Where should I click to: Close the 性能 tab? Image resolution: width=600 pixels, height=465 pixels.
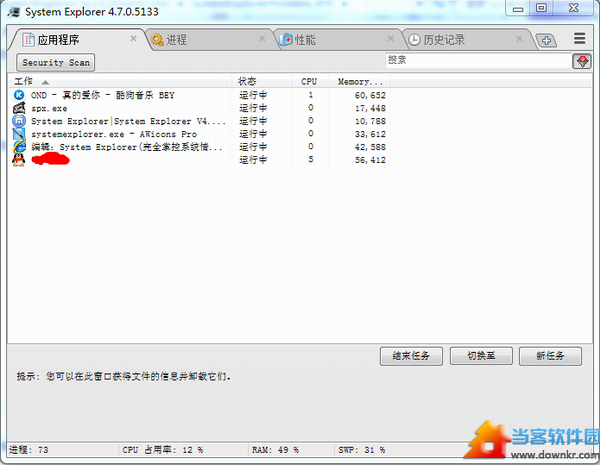[390, 38]
